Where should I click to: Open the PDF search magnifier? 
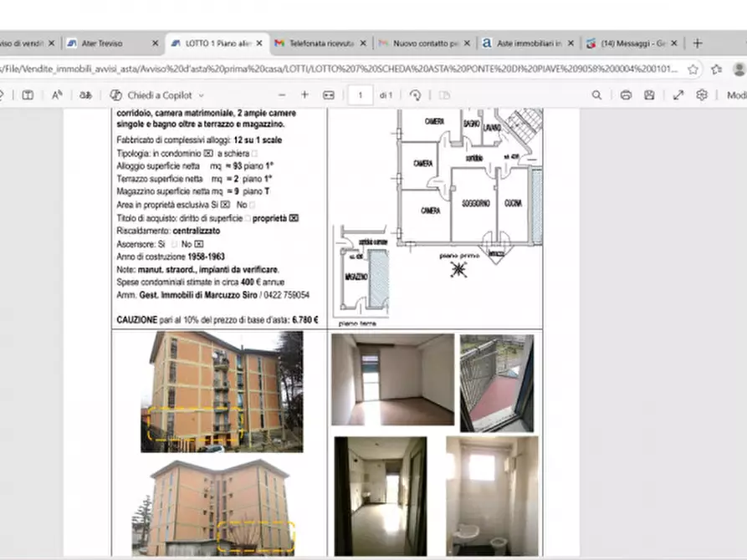[596, 95]
